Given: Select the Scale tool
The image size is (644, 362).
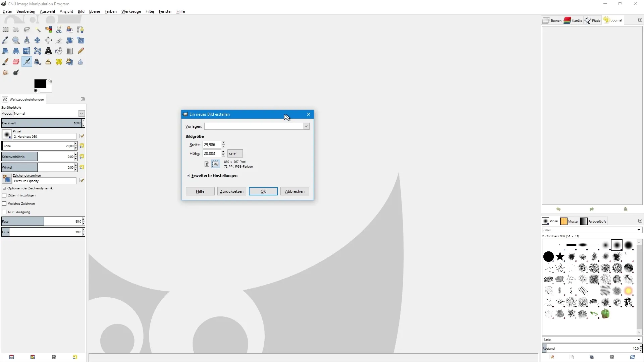Looking at the screenshot, I should click(80, 40).
